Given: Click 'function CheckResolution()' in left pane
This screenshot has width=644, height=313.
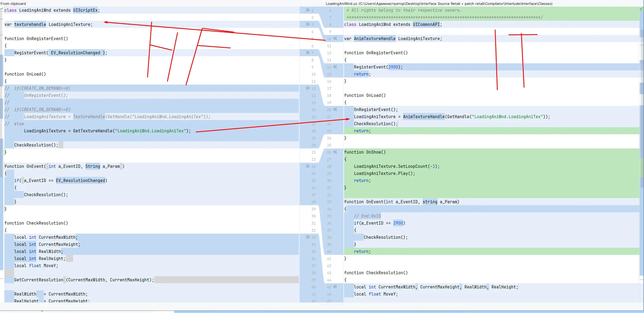Looking at the screenshot, I should (x=36, y=223).
